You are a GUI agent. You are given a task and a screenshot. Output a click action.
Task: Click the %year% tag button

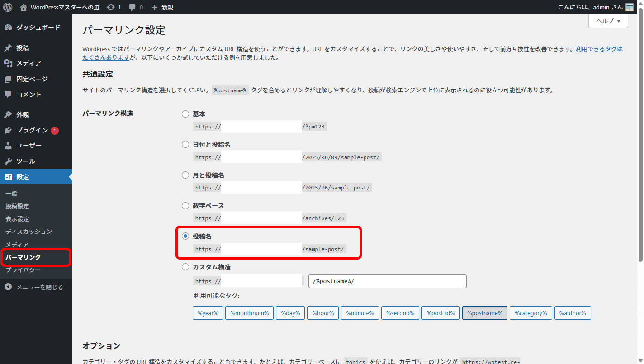tap(208, 313)
